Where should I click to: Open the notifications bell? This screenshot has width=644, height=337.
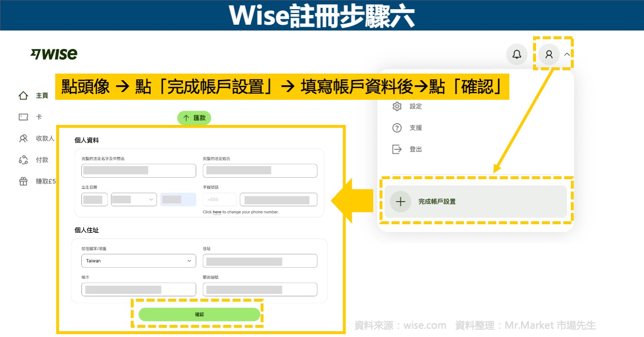517,54
